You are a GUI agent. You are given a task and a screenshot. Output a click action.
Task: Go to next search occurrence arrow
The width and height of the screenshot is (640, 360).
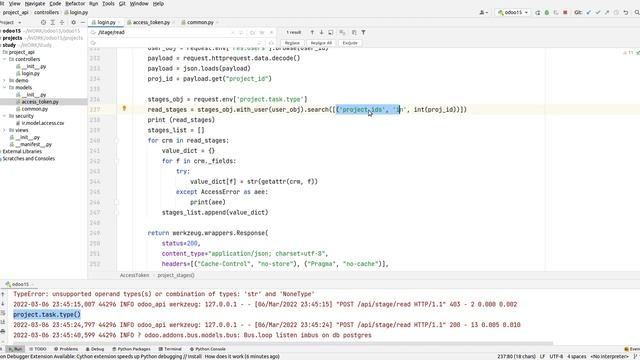coord(322,32)
